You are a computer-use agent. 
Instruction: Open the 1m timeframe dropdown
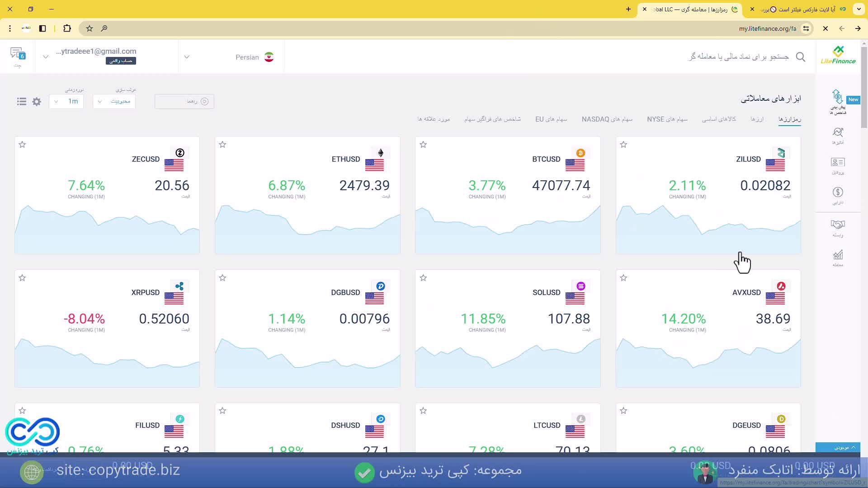[66, 101]
